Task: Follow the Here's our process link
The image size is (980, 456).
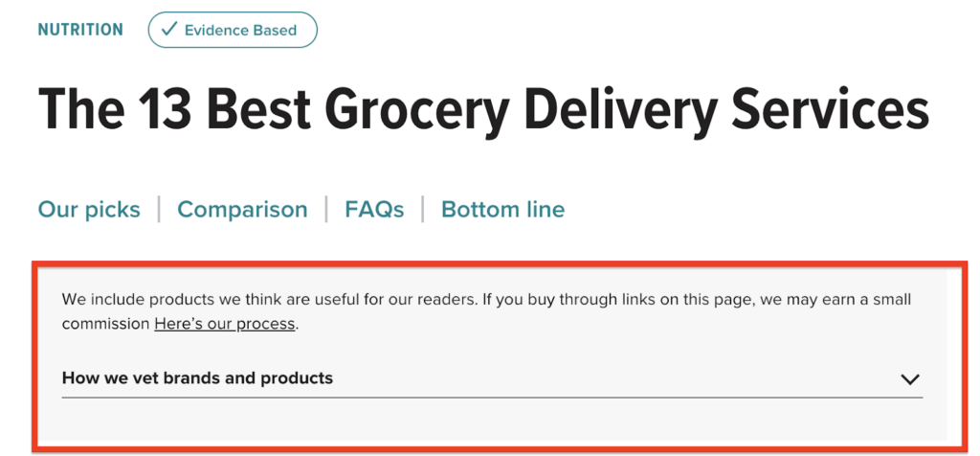Action: (x=224, y=324)
